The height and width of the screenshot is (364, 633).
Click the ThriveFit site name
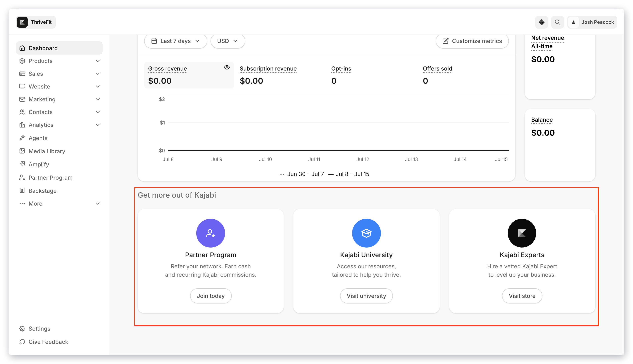point(41,22)
